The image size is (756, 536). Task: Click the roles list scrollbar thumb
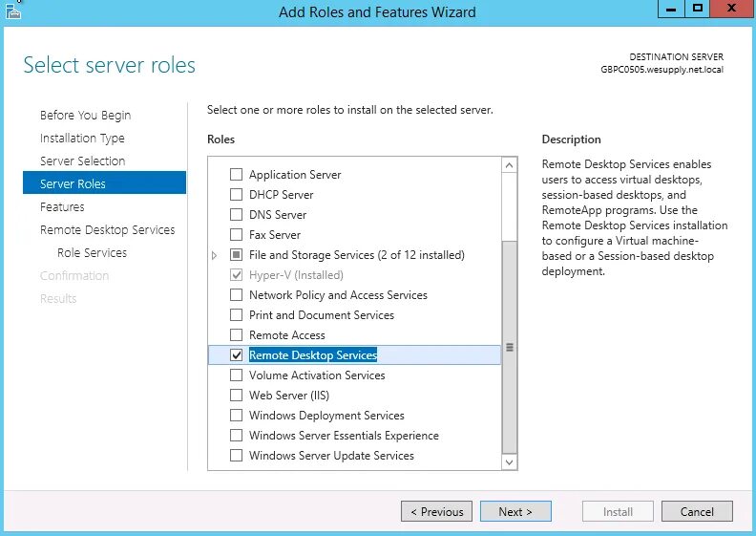(x=509, y=348)
